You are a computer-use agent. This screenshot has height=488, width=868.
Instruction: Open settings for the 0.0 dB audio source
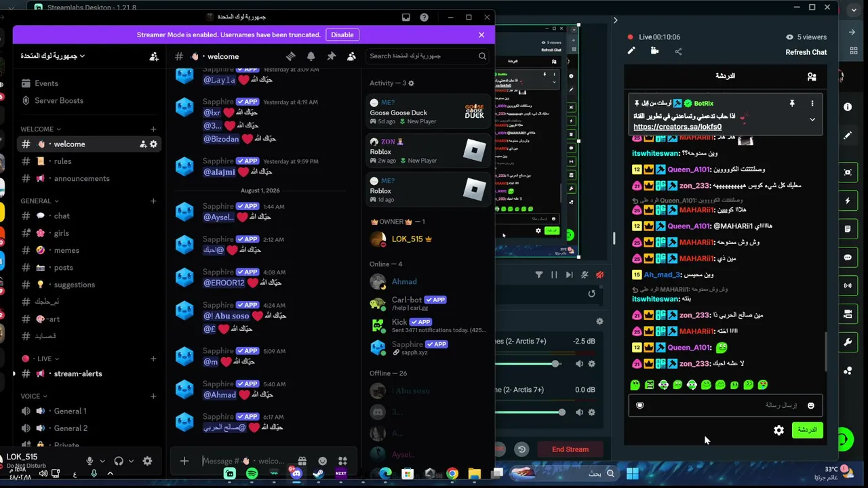tap(591, 412)
